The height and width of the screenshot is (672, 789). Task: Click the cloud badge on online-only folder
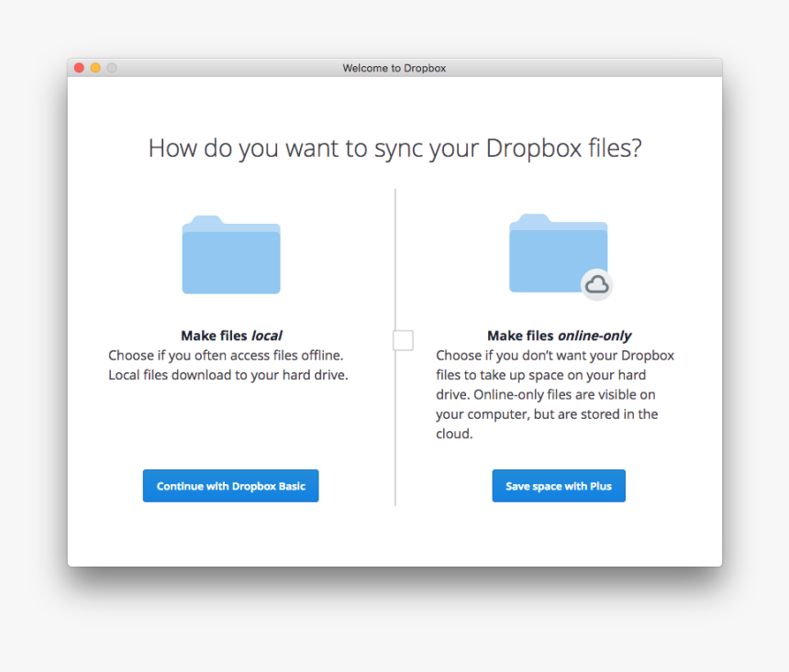(596, 285)
